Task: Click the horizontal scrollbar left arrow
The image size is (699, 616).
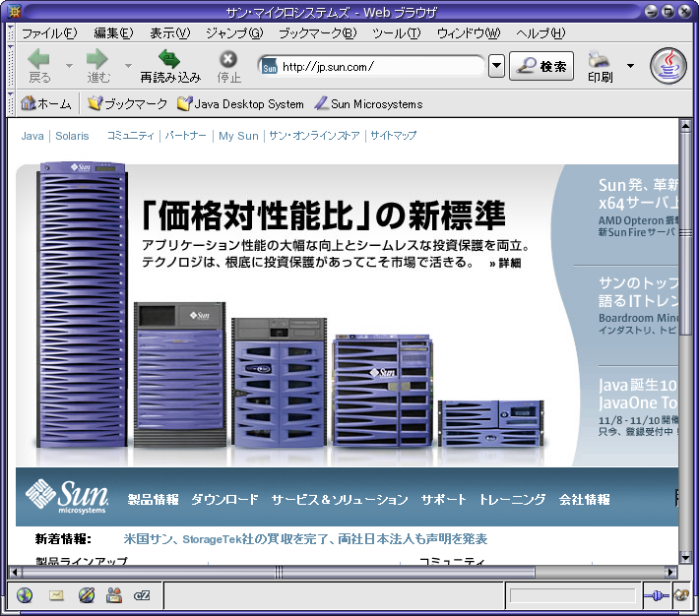Action: click(x=15, y=572)
